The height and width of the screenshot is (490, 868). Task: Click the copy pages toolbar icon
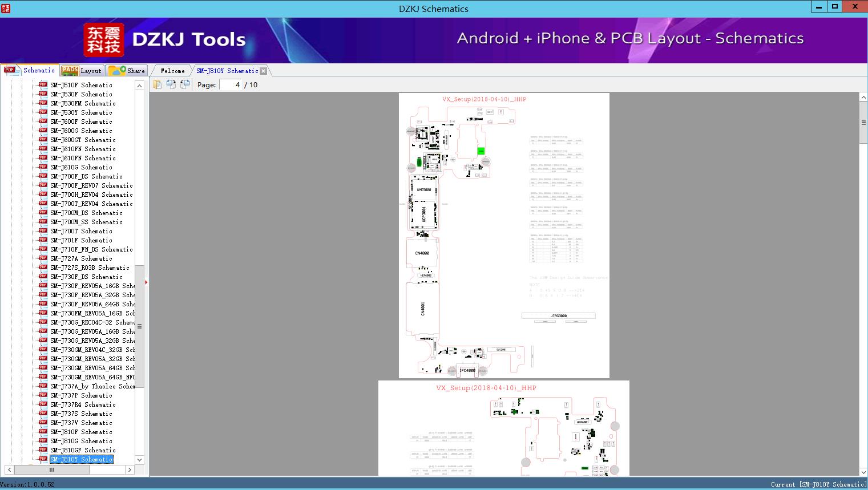coord(157,84)
